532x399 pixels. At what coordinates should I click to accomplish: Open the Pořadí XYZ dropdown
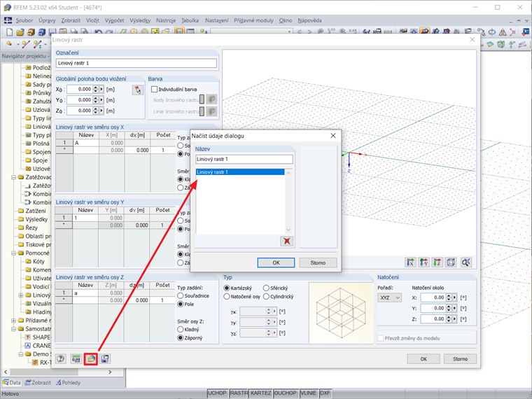point(390,298)
